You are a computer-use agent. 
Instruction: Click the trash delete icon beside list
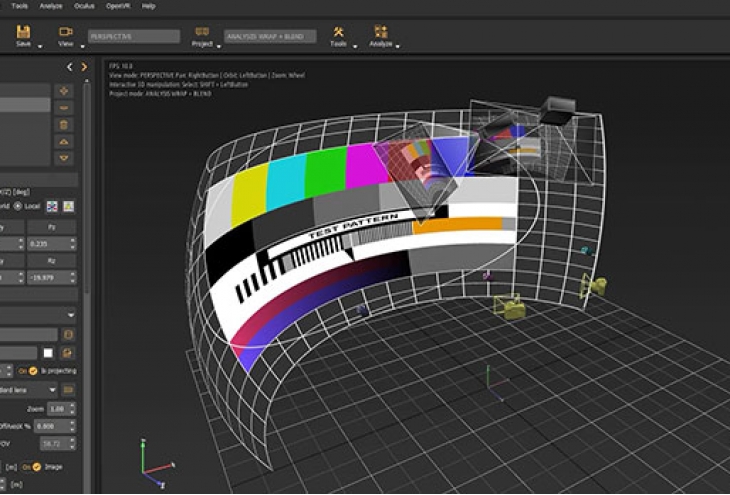(64, 125)
